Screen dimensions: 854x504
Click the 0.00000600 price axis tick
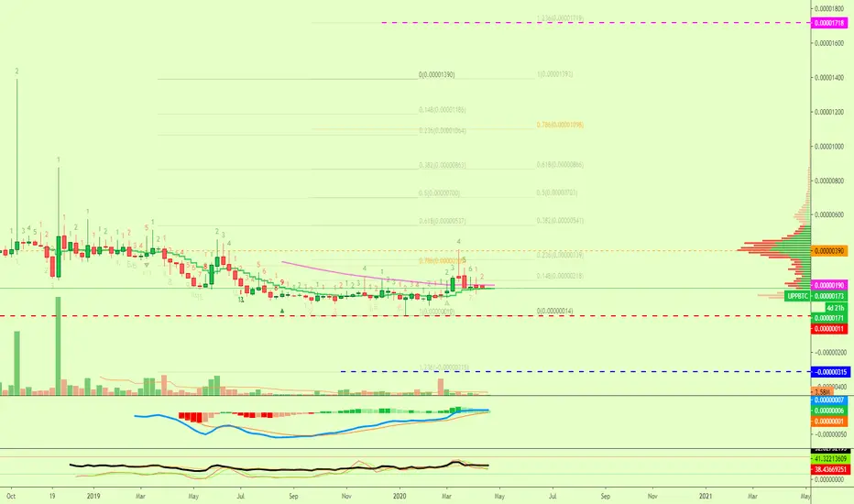[x=829, y=215]
